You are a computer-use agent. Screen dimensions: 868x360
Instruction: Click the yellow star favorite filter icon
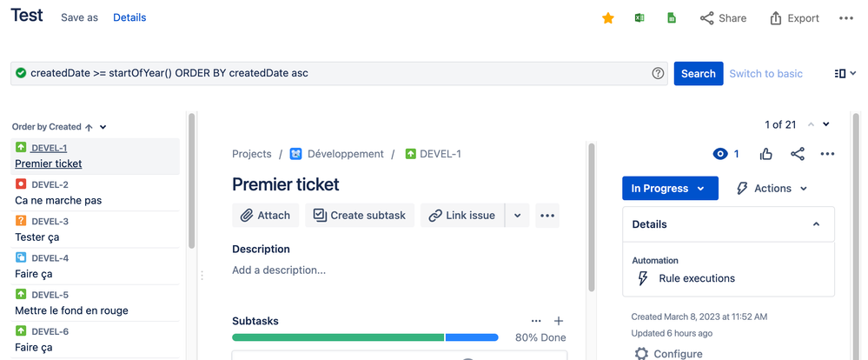click(608, 18)
